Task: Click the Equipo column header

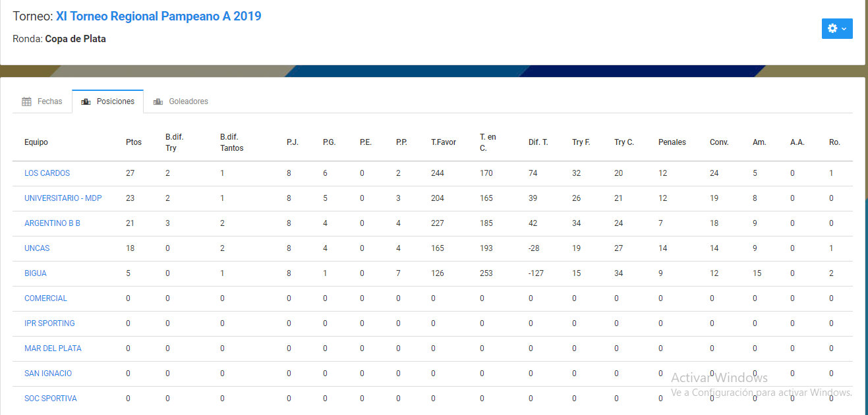Action: pos(36,142)
